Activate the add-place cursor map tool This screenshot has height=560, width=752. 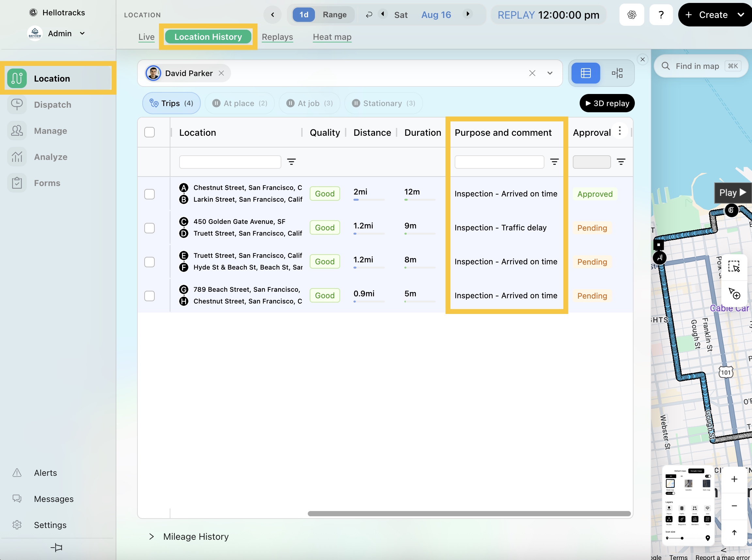pyautogui.click(x=734, y=293)
